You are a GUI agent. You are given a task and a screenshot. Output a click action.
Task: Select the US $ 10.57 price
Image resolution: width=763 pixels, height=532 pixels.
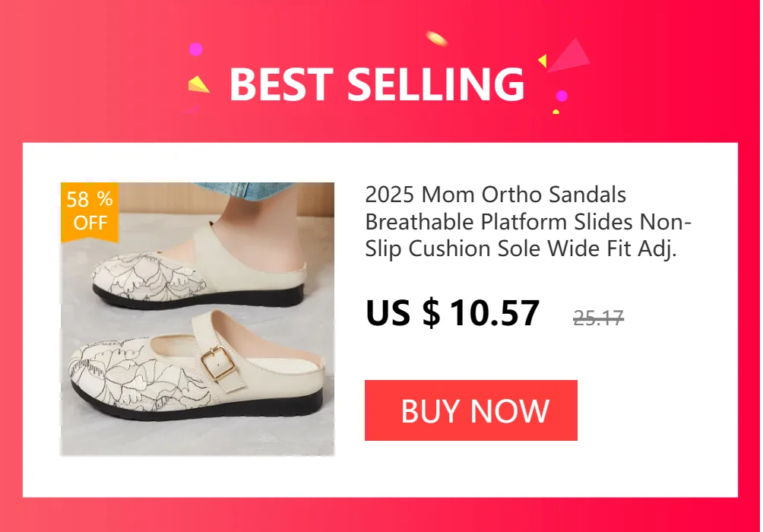tap(452, 312)
